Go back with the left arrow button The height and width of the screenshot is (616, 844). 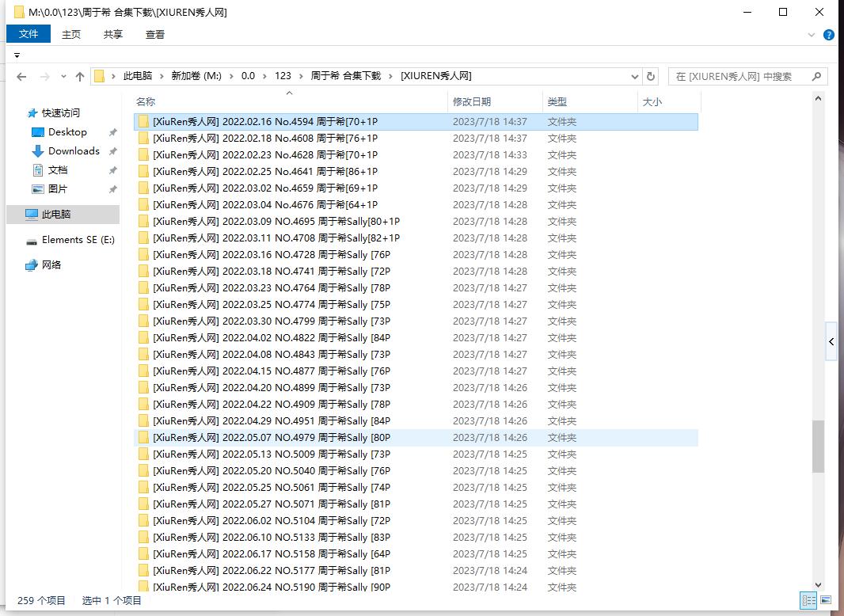click(21, 77)
